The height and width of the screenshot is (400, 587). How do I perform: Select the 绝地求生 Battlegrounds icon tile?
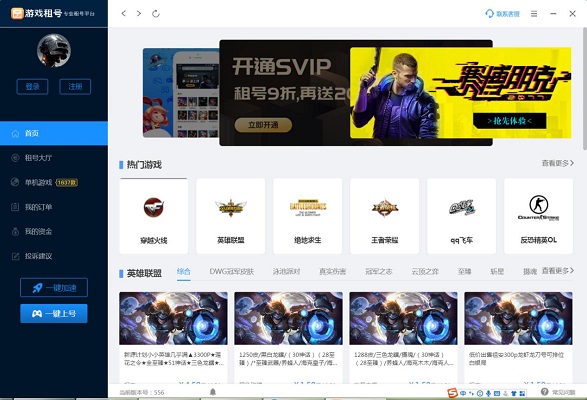point(307,216)
